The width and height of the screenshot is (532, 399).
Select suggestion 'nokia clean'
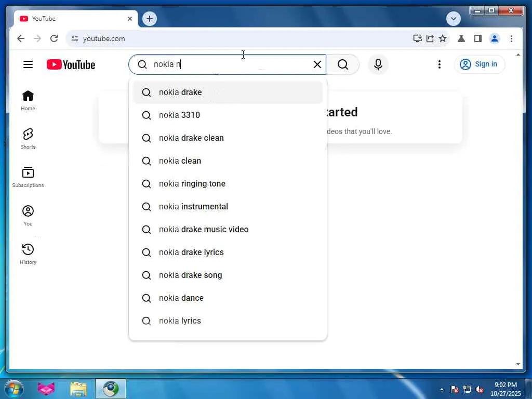tap(228, 161)
